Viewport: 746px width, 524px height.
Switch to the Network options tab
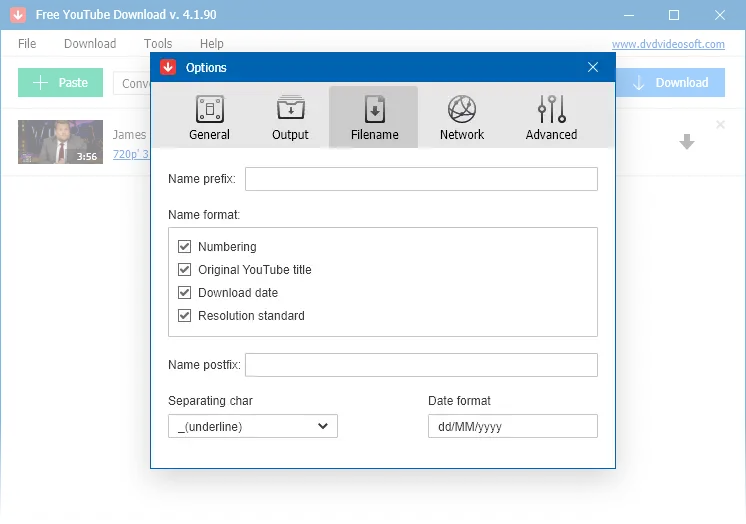461,117
